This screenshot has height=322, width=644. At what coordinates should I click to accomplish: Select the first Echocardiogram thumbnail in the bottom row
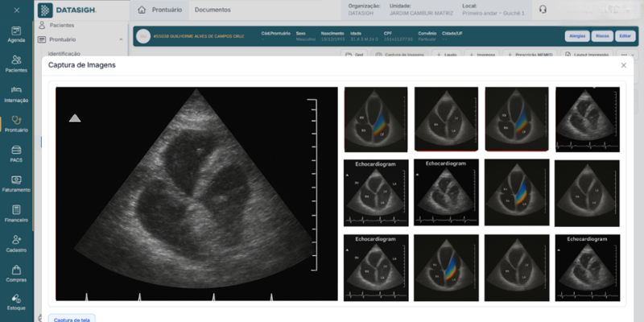tap(376, 268)
